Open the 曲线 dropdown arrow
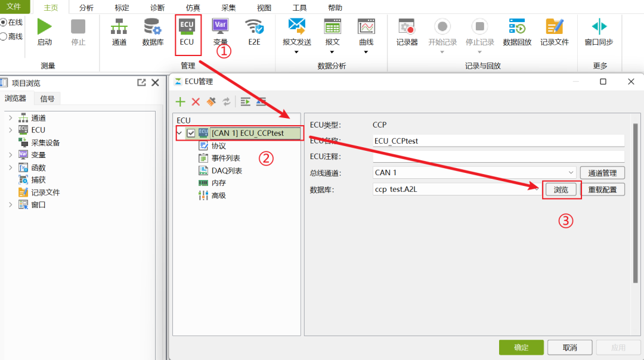The image size is (644, 360). pyautogui.click(x=366, y=52)
